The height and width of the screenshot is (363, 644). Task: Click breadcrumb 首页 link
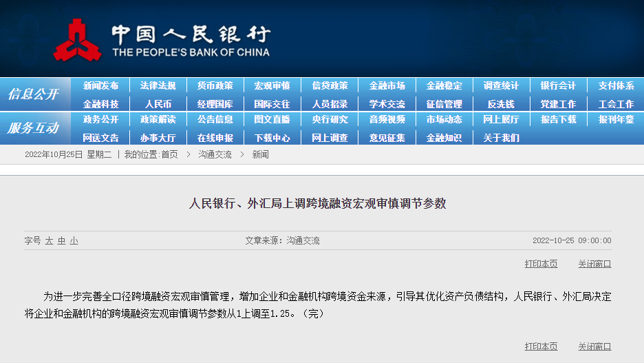coord(169,154)
